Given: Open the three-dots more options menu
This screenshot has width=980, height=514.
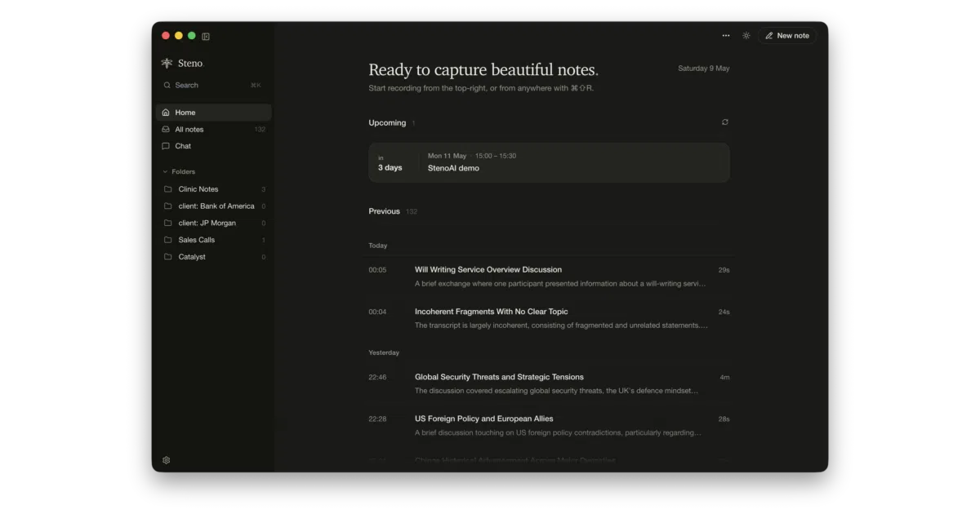Looking at the screenshot, I should pos(726,36).
